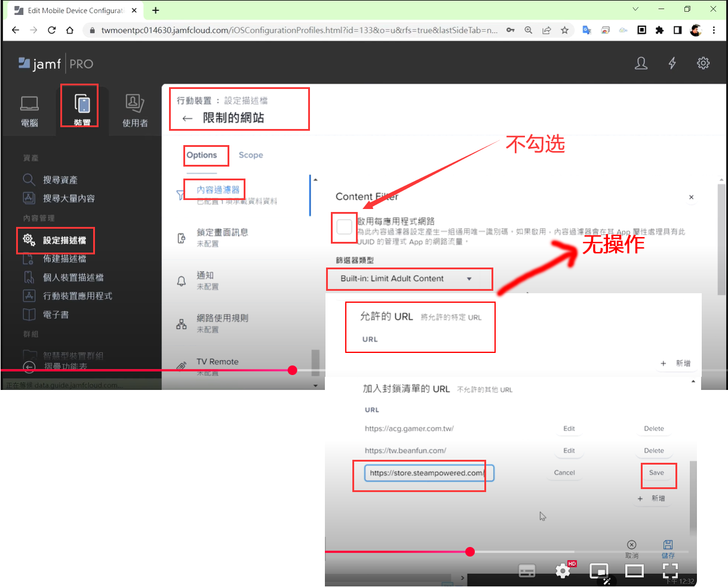Click the browser address bar URL

[x=299, y=30]
